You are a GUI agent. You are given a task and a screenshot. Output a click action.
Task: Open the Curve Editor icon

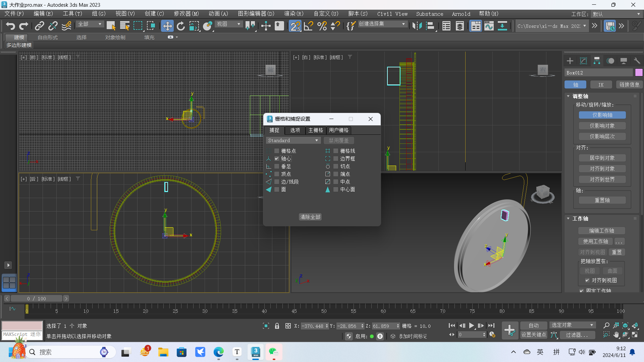(x=489, y=26)
